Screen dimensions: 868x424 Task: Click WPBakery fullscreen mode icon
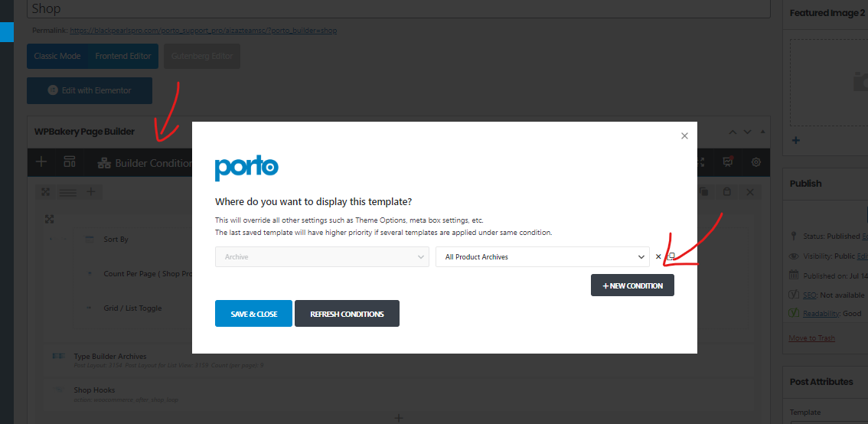tap(700, 162)
